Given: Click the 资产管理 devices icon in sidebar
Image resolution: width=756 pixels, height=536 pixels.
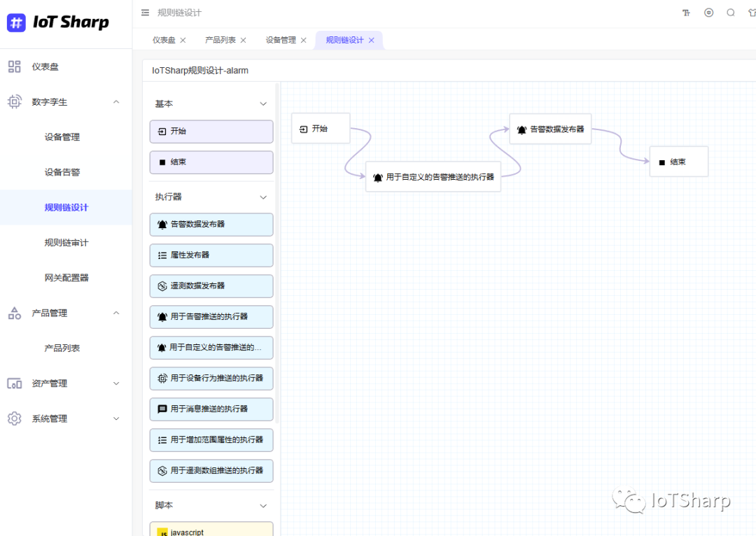Looking at the screenshot, I should click(15, 383).
